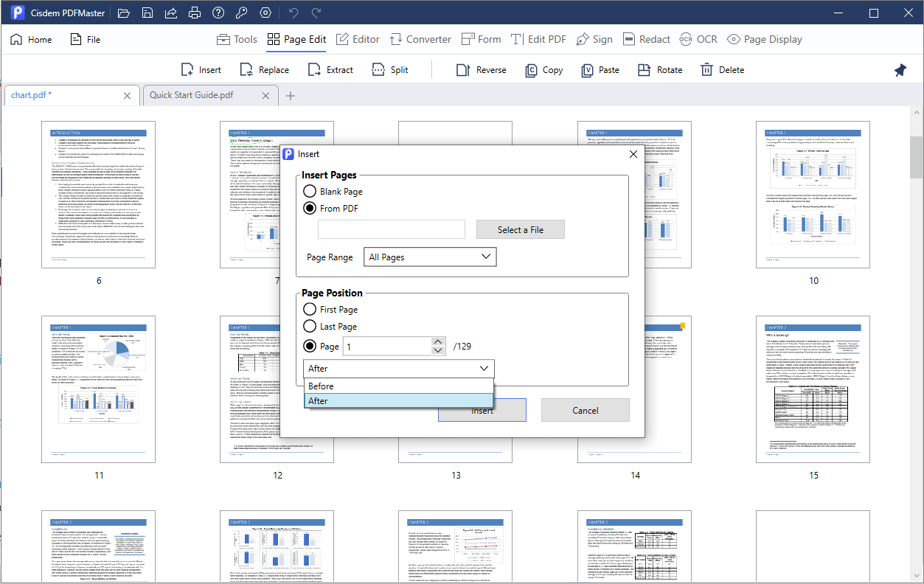
Task: Click the Replace page tool
Action: [x=265, y=70]
